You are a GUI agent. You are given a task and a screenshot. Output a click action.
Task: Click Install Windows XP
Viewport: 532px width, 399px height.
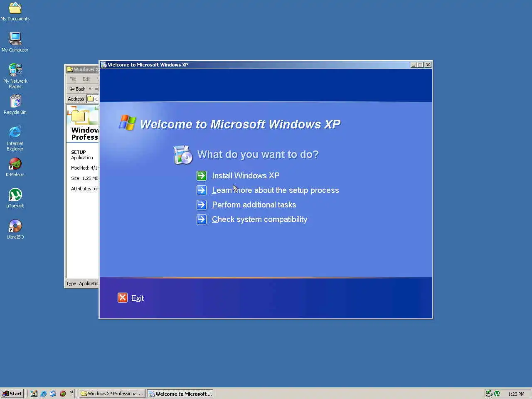pos(246,176)
